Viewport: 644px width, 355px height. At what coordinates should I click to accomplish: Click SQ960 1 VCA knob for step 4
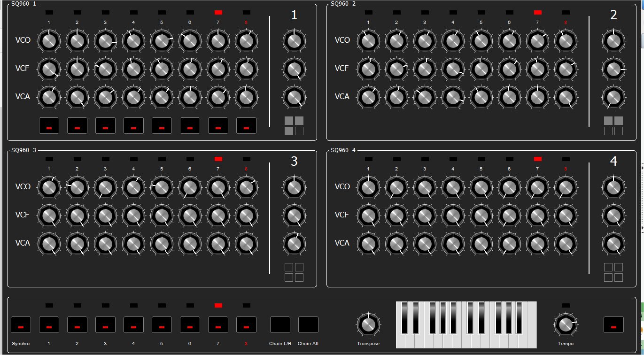click(133, 97)
